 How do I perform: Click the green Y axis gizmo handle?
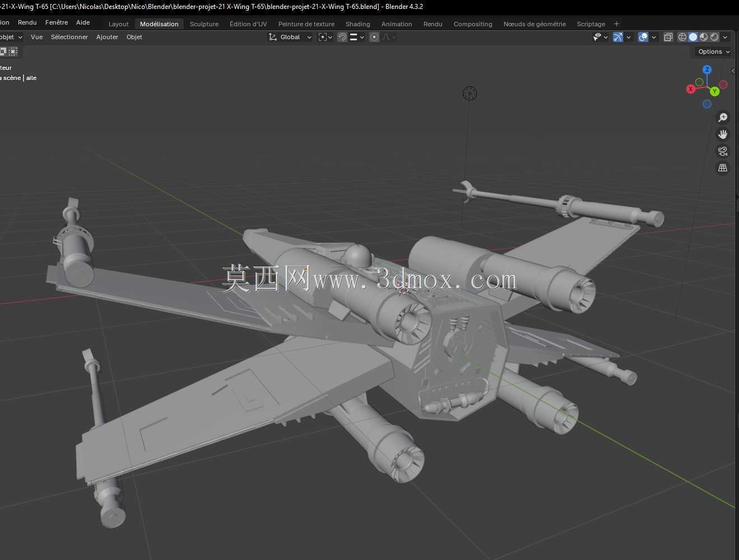[x=714, y=91]
